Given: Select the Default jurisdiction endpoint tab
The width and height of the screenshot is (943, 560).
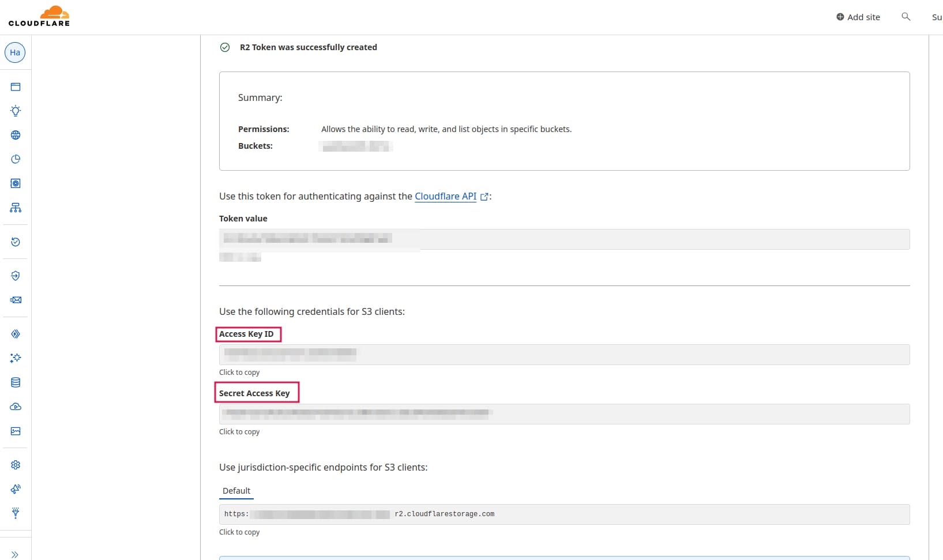Looking at the screenshot, I should coord(236,491).
